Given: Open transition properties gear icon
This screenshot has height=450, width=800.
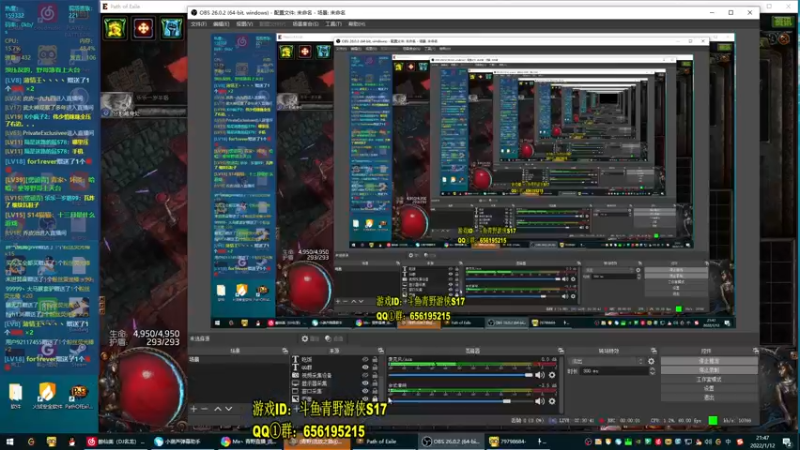Looking at the screenshot, I should point(651,361).
